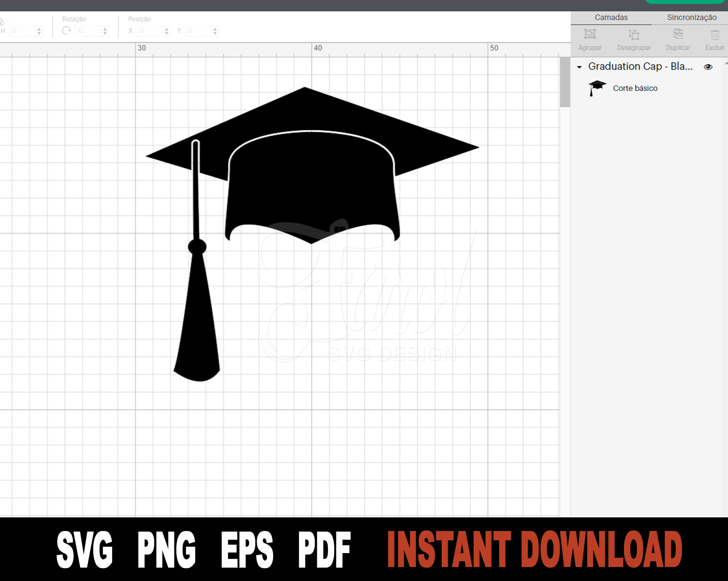Collapse the Graduation Cap layer group
Viewport: 728px width, 581px height.
580,67
